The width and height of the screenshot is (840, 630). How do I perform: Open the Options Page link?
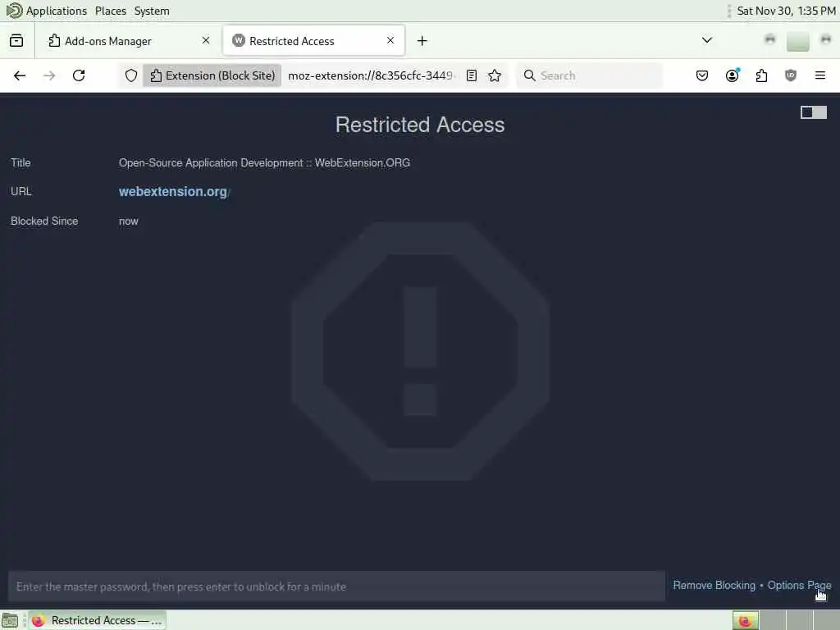799,585
